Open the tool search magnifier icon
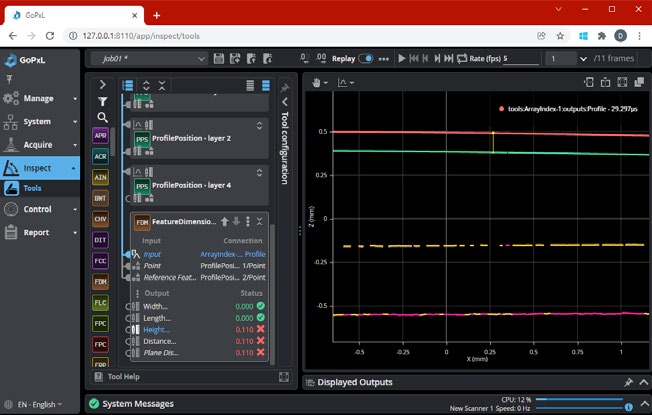Screen dimensions: 652x415 (102, 118)
